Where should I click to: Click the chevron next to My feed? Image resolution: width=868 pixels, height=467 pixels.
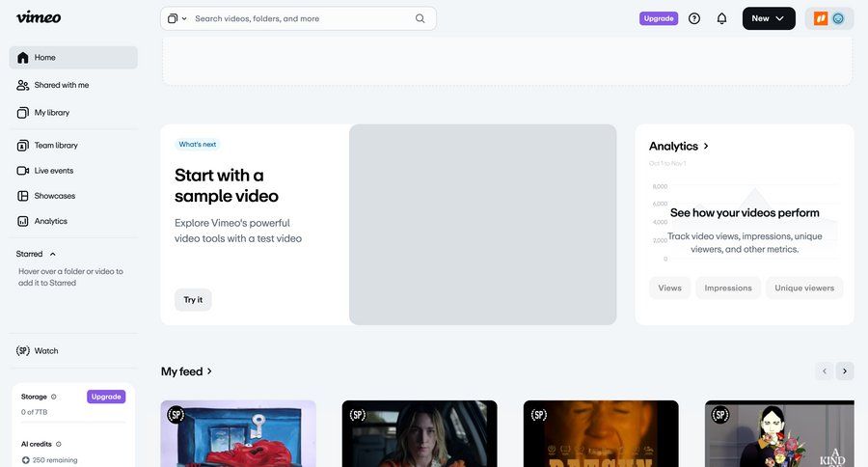(209, 371)
